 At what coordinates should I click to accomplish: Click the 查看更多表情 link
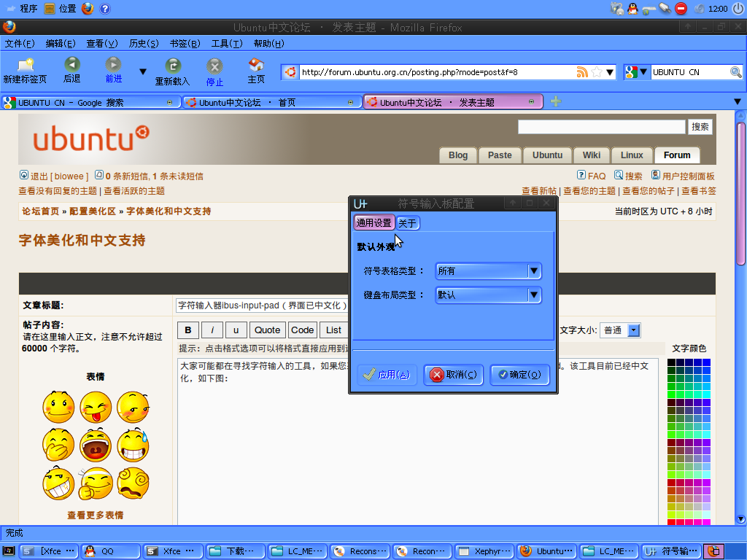point(96,516)
